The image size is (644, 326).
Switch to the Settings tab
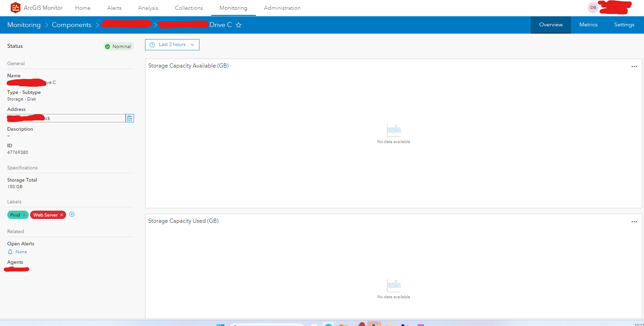coord(624,25)
